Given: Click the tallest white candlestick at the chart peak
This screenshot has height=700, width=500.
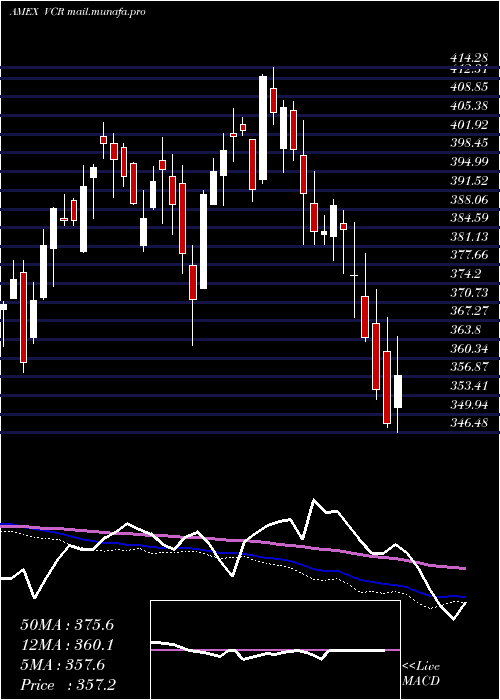Looking at the screenshot, I should click(263, 128).
